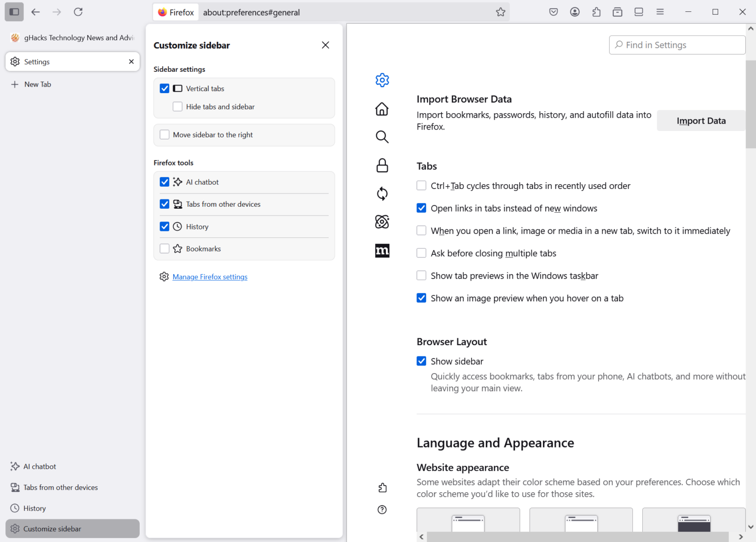Select the Search settings category
Image resolution: width=756 pixels, height=542 pixels.
[382, 136]
